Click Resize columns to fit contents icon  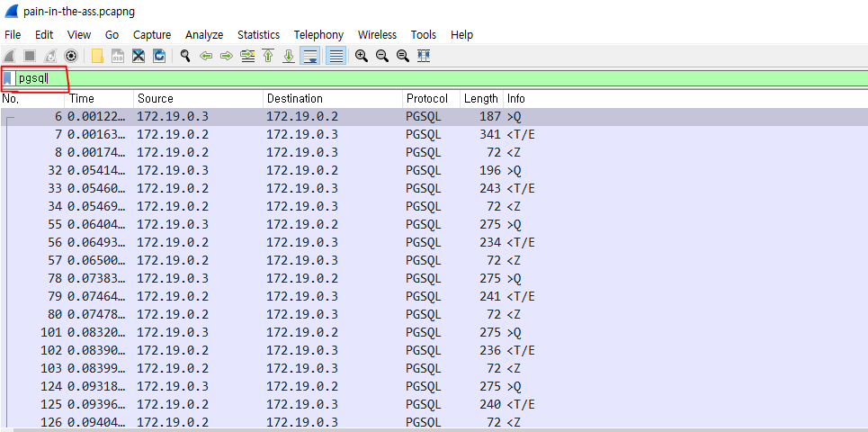424,56
